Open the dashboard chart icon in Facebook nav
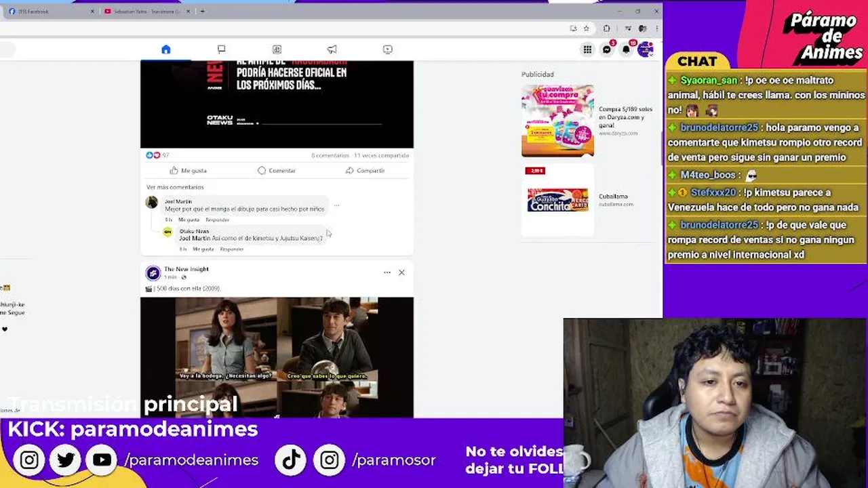Viewport: 868px width, 488px height. click(x=277, y=49)
